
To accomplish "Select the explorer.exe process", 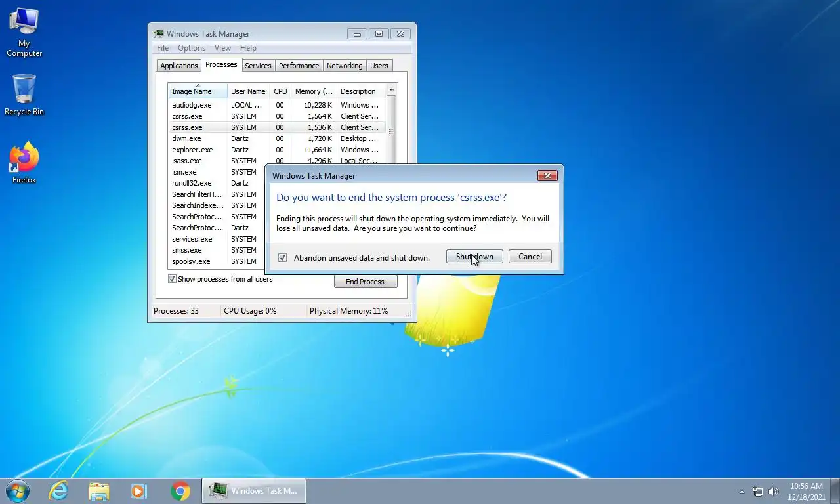I will click(277, 150).
